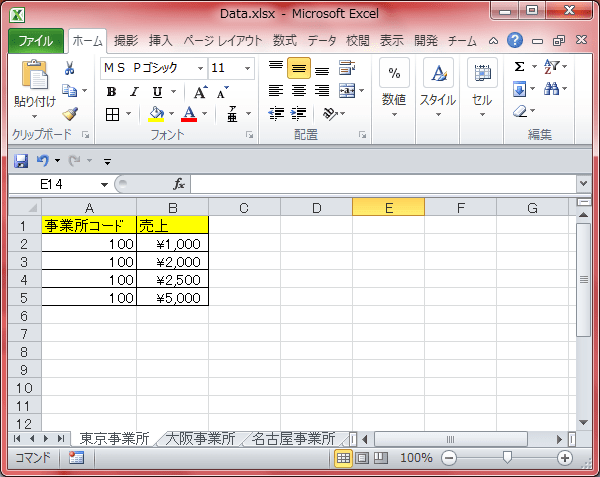This screenshot has width=600, height=477.
Task: Open the font size dropdown
Action: coord(247,68)
